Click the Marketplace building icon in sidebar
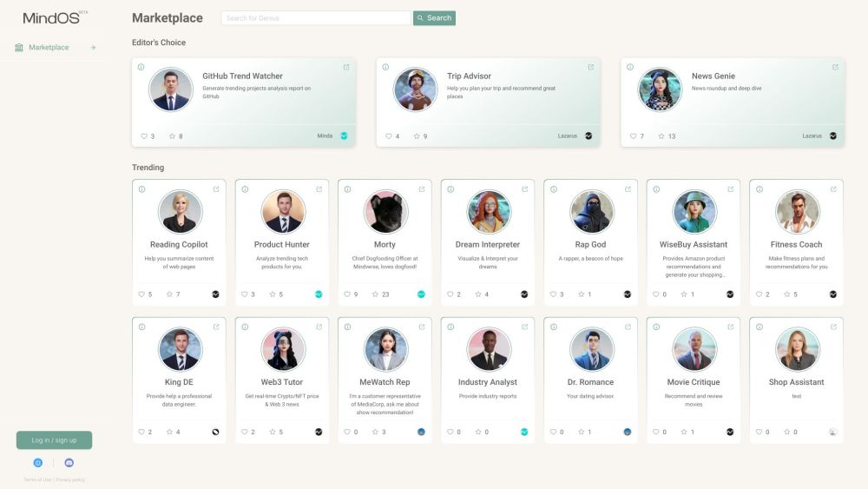This screenshot has height=489, width=868. (19, 47)
